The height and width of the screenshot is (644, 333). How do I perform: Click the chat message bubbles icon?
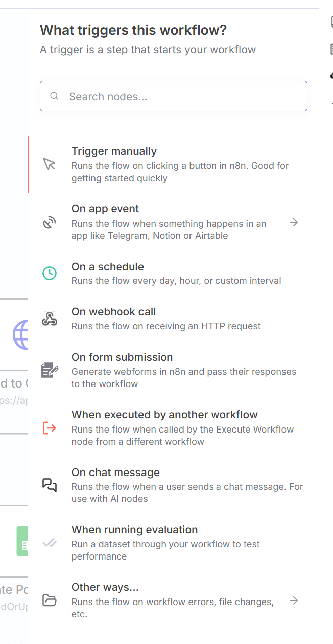pyautogui.click(x=49, y=485)
